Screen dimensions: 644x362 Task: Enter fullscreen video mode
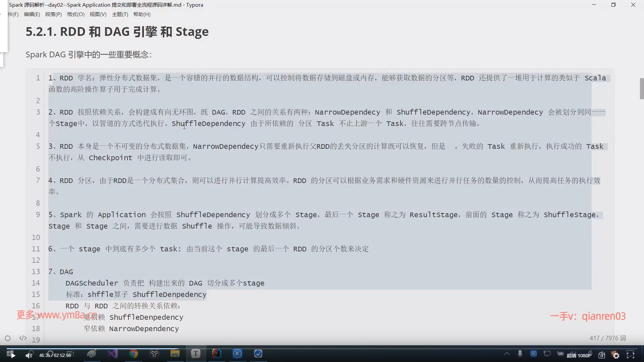(x=631, y=355)
